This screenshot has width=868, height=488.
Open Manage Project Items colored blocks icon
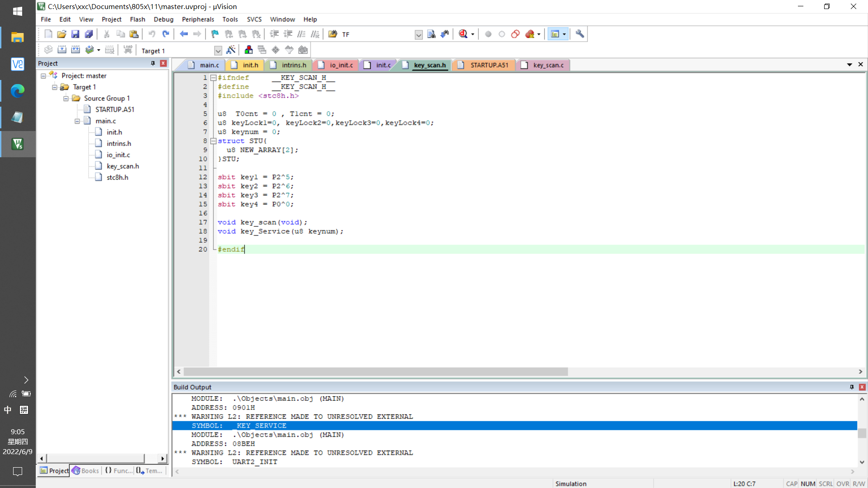pyautogui.click(x=249, y=50)
